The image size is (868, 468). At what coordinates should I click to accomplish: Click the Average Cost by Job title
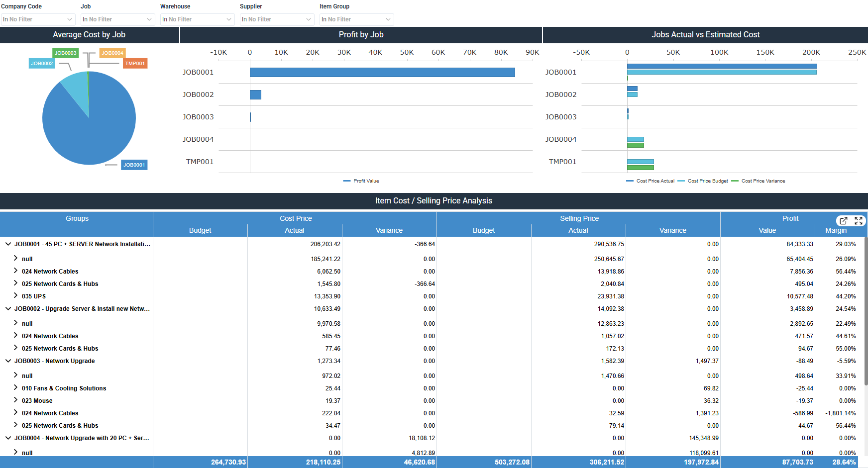click(x=89, y=35)
